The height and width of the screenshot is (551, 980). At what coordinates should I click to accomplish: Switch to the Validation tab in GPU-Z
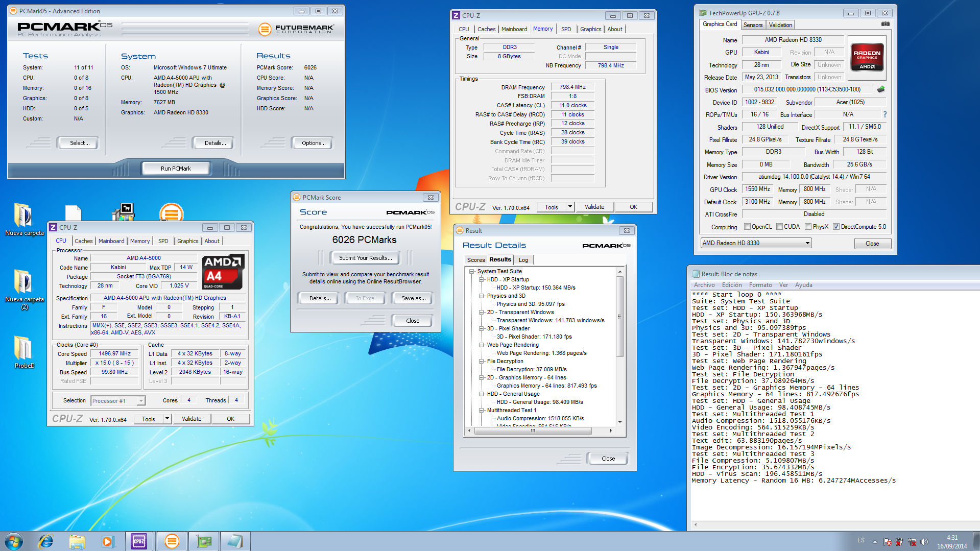[780, 25]
